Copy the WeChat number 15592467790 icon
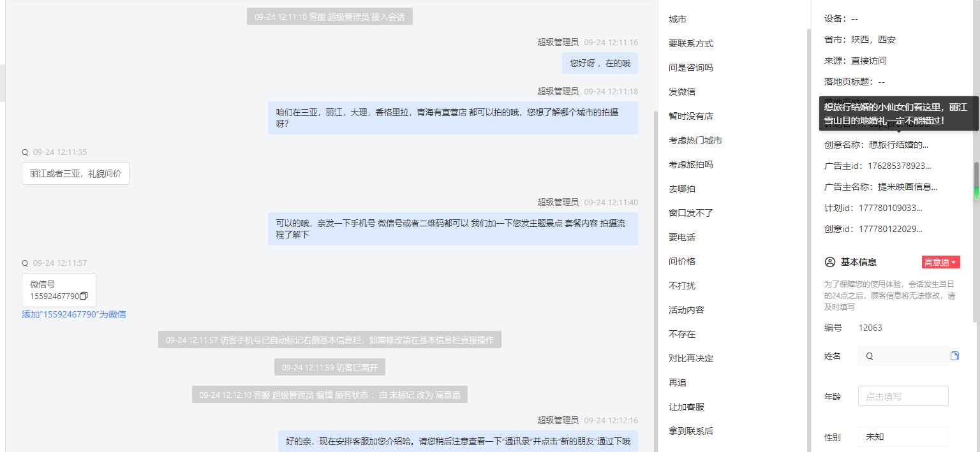The width and height of the screenshot is (980, 452). pyautogui.click(x=84, y=296)
